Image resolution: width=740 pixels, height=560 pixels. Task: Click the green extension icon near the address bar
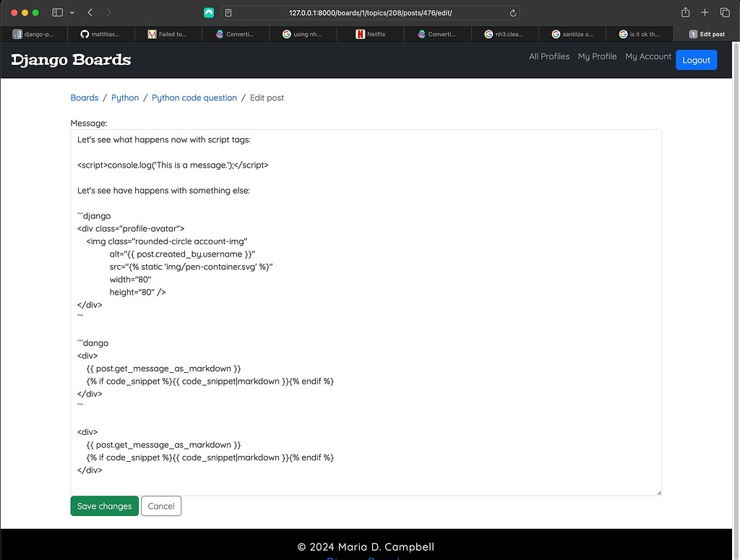209,12
